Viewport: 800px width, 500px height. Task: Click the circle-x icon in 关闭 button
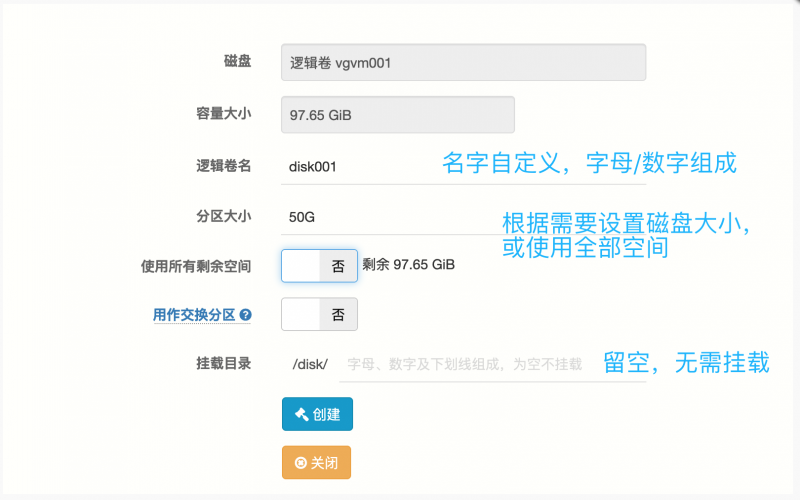301,463
